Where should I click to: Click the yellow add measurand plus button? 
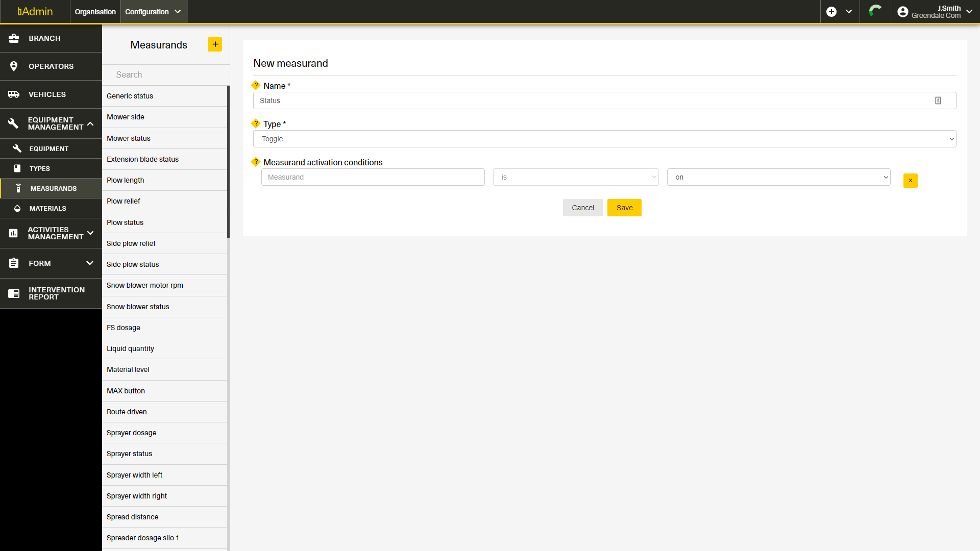[x=215, y=44]
